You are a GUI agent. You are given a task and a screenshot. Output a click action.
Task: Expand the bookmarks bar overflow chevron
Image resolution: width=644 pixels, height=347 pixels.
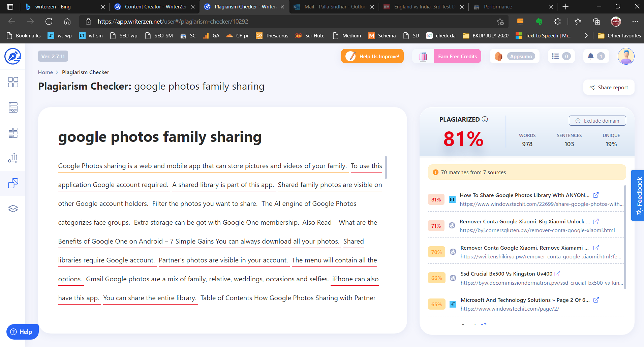pos(586,36)
